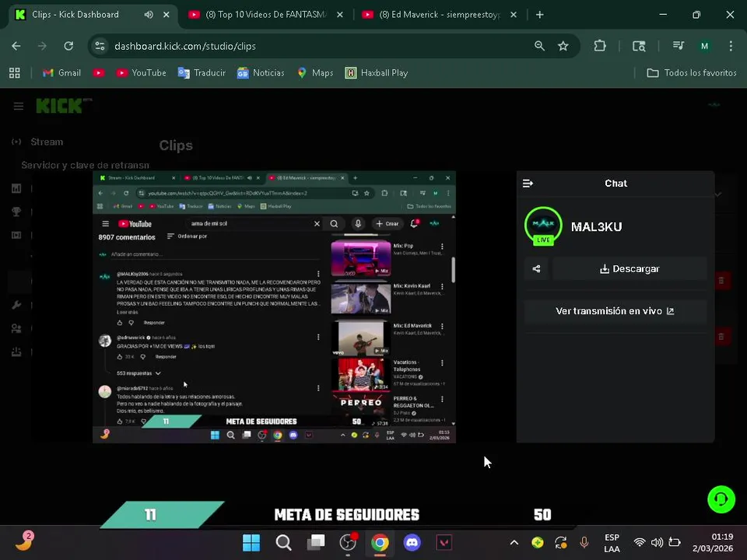This screenshot has width=747, height=560.
Task: Open Servidor y clave de retransmisión entry
Action: pyautogui.click(x=85, y=165)
